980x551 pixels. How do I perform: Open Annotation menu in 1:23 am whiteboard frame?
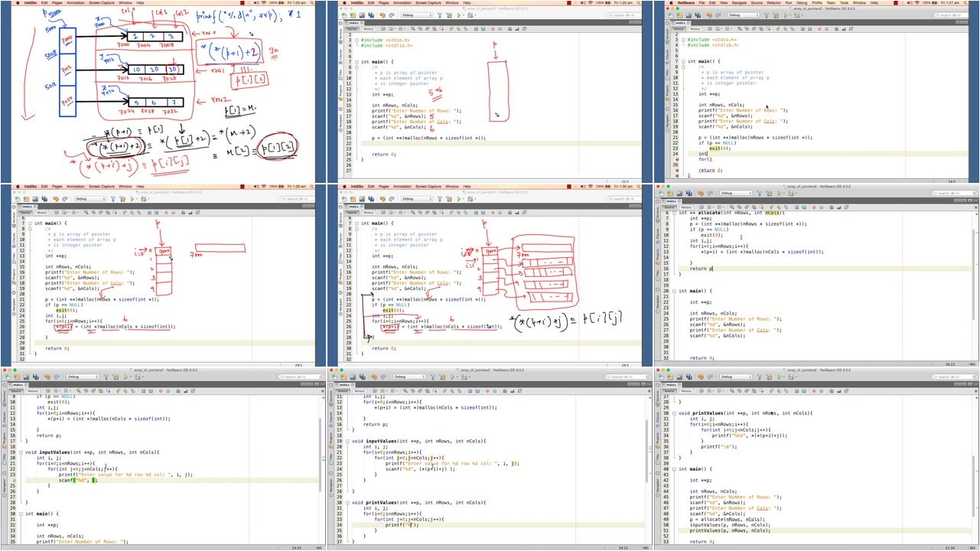(76, 3)
